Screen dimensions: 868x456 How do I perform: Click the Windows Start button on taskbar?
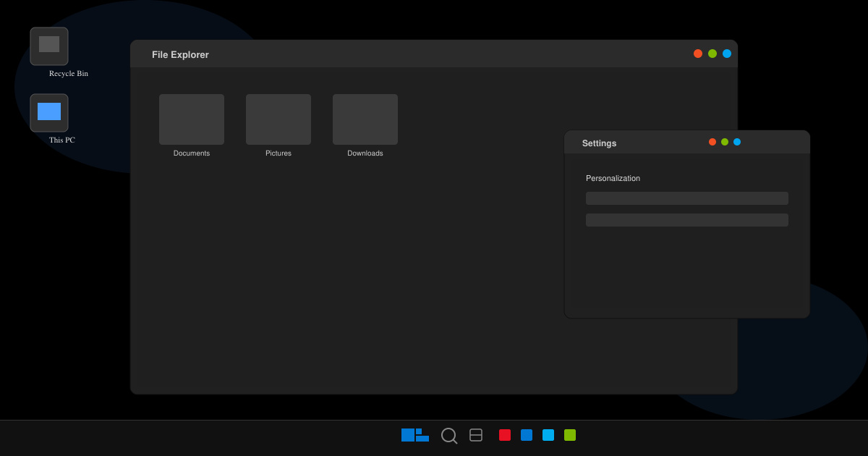point(415,435)
